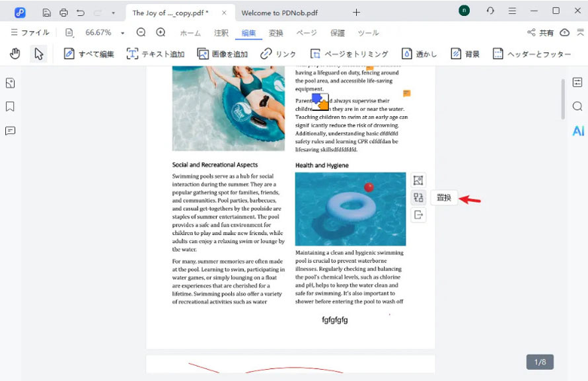
Task: Open the hamburger menu in title bar
Action: (x=512, y=11)
